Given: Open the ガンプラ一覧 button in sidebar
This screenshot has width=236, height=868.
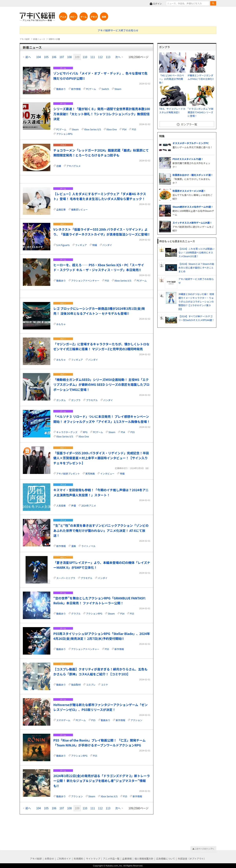Looking at the screenshot, I should 187,124.
